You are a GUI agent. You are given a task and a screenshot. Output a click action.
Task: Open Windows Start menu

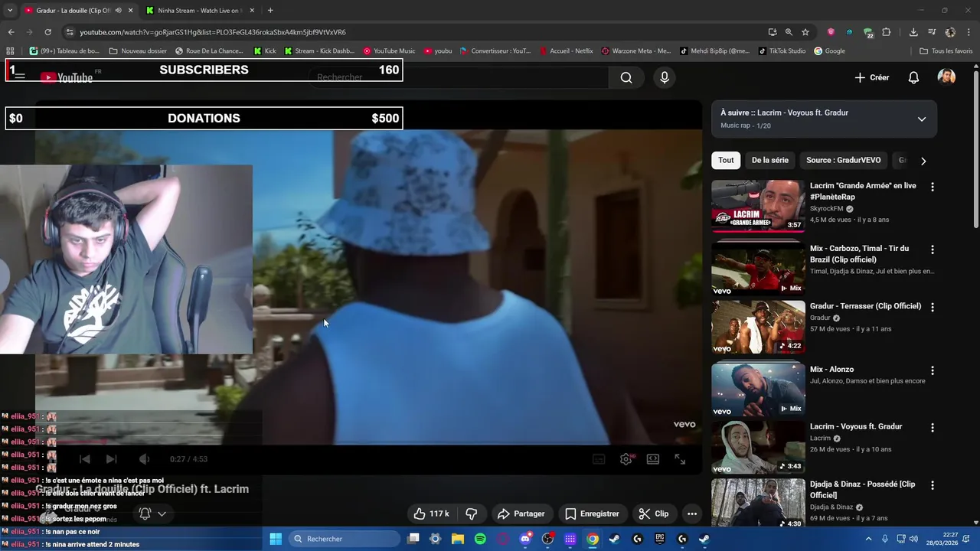(x=276, y=539)
